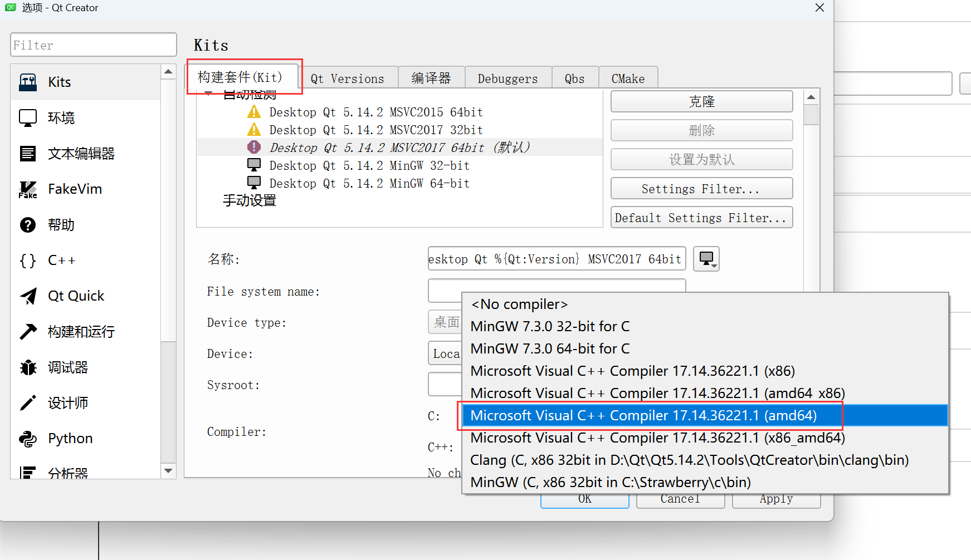Click the Cancel button
Screen dimensions: 971x560
pos(681,500)
